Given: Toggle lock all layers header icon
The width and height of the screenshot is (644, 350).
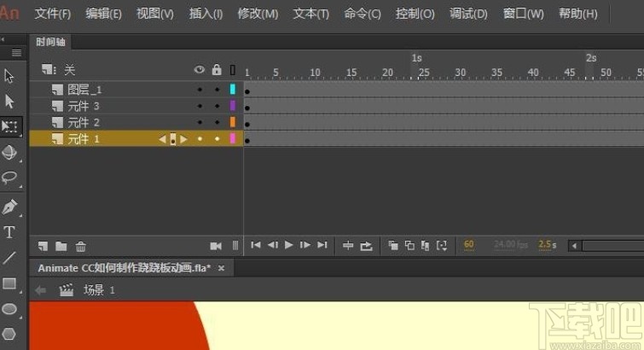Looking at the screenshot, I should 217,69.
